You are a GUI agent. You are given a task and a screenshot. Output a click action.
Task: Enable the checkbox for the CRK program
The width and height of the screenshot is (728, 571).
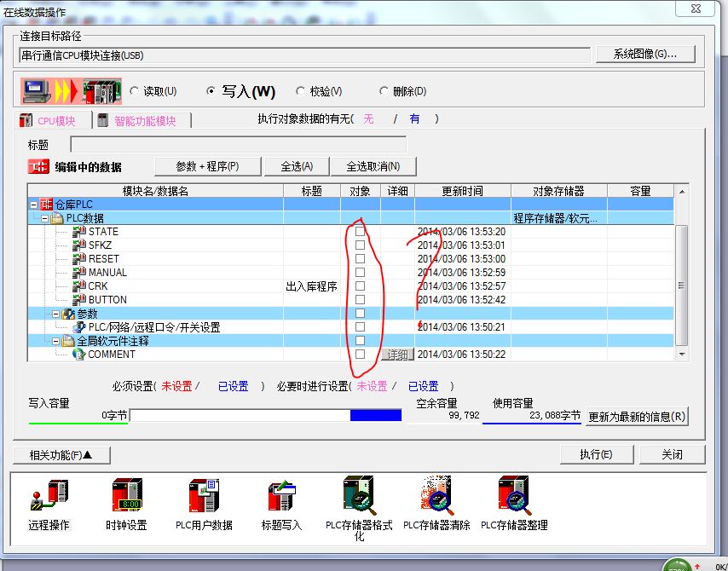360,286
